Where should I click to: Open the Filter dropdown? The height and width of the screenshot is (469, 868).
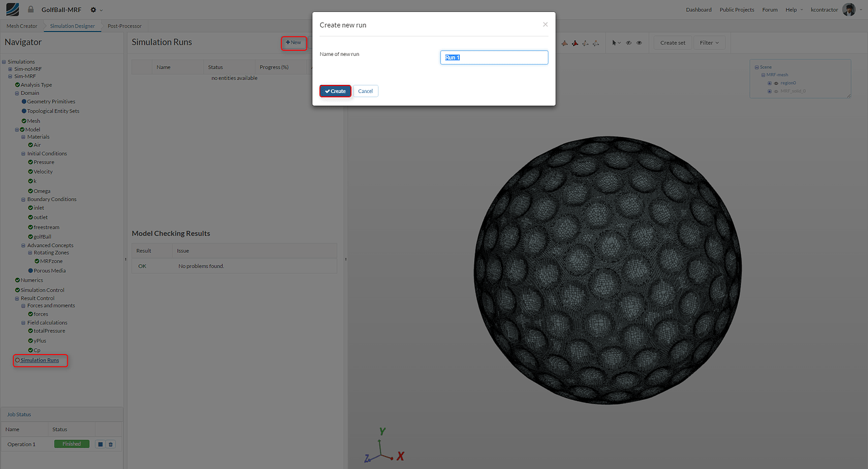tap(710, 43)
